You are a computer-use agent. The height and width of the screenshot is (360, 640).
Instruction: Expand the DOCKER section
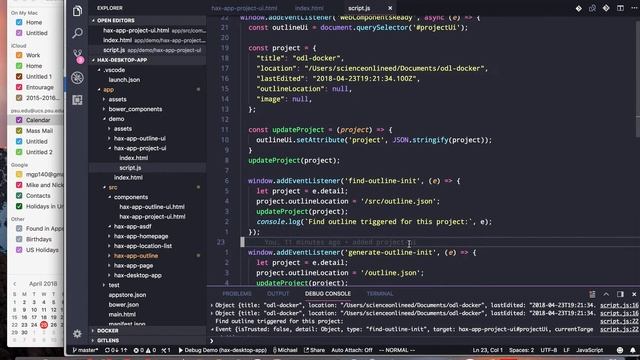[x=147, y=331]
